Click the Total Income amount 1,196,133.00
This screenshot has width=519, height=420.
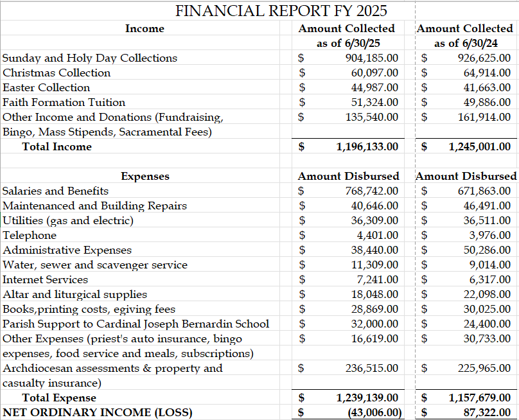coord(367,146)
